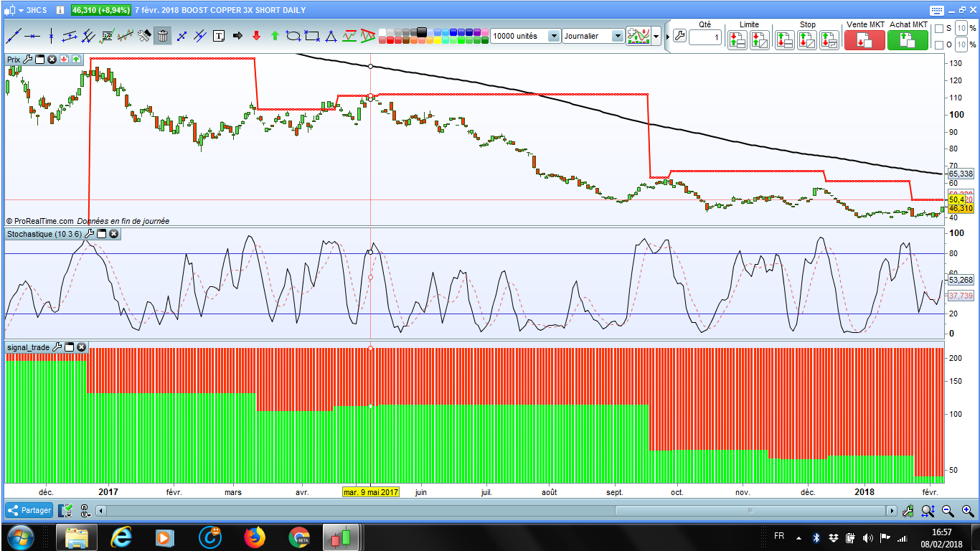Tick the O checkbox
Image resolution: width=980 pixels, height=551 pixels.
tap(939, 45)
